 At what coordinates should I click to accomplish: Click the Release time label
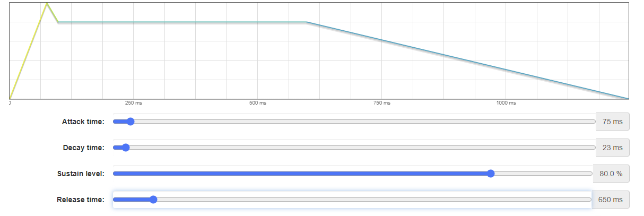(81, 200)
